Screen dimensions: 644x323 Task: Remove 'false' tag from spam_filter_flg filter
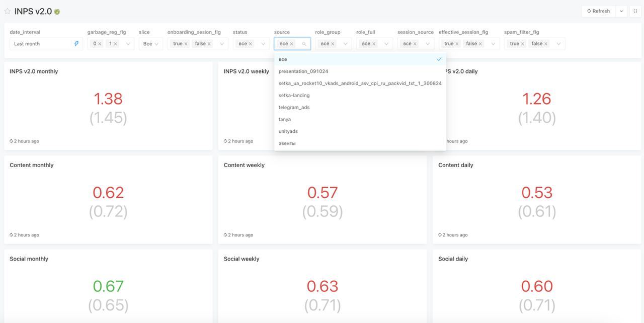(x=546, y=44)
